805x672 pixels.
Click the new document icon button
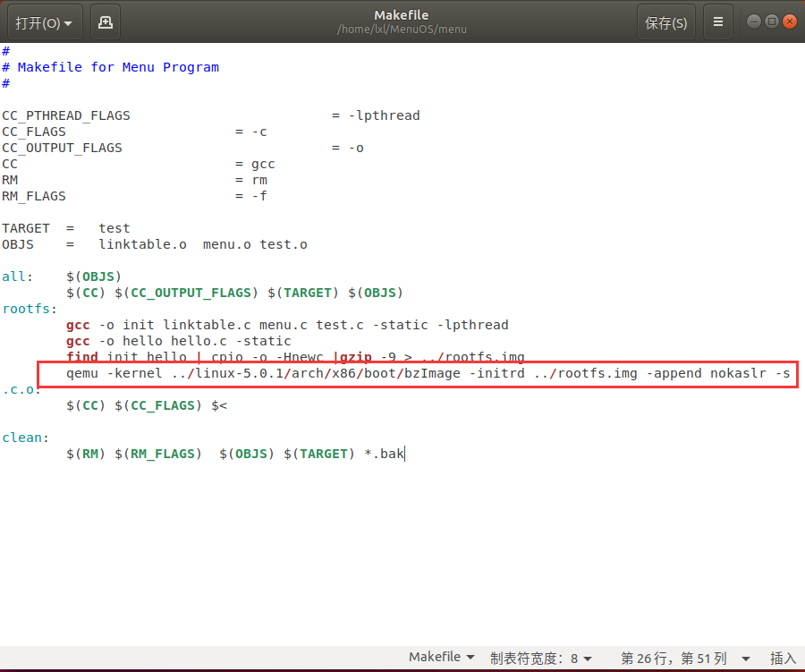pyautogui.click(x=106, y=22)
